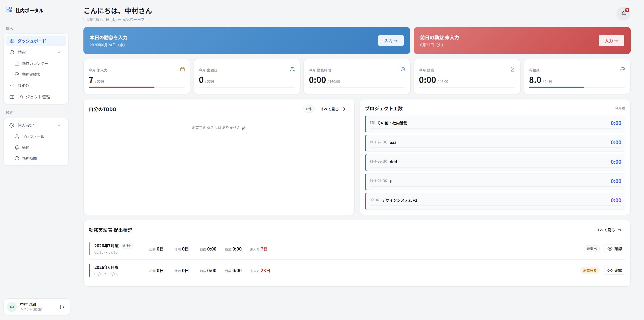This screenshot has height=320, width=644.
Task: Click the ダッシュボード grid icon in sidebar
Action: point(12,41)
